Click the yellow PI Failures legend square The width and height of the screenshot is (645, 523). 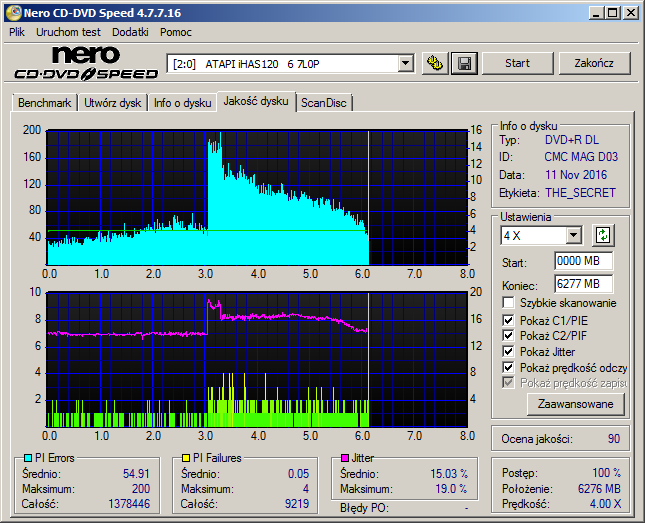point(186,458)
